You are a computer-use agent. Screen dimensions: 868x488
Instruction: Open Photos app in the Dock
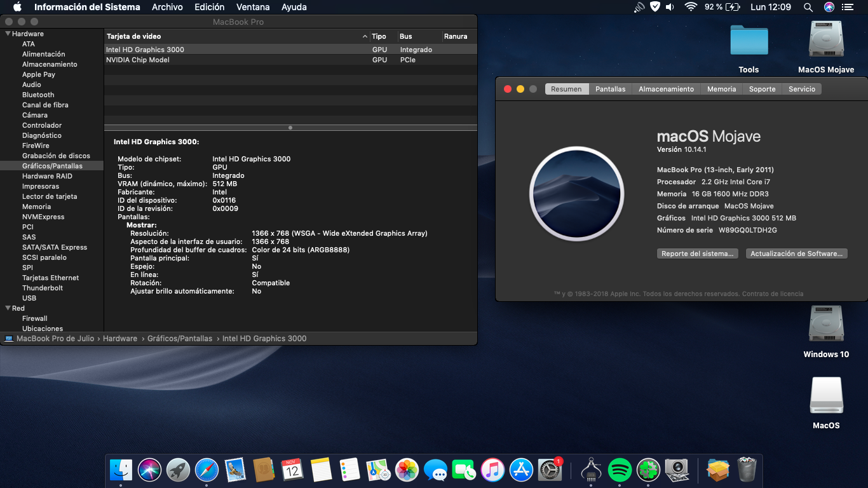point(407,470)
